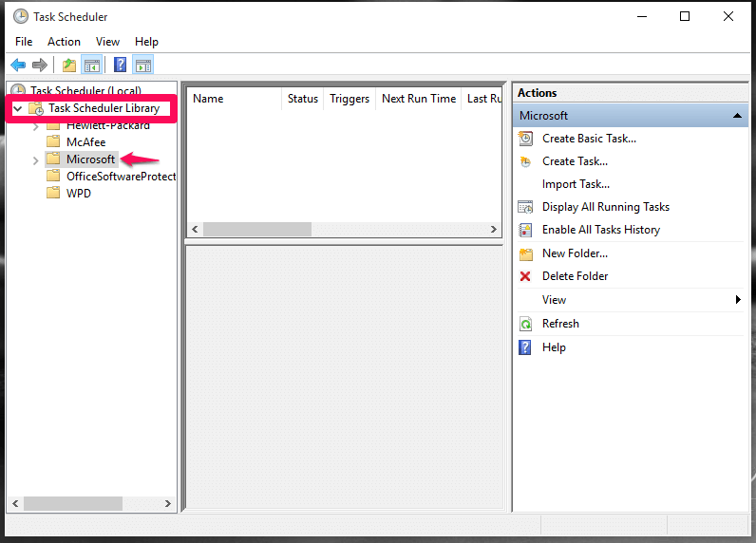
Task: Open the View menu in menu bar
Action: [x=107, y=42]
